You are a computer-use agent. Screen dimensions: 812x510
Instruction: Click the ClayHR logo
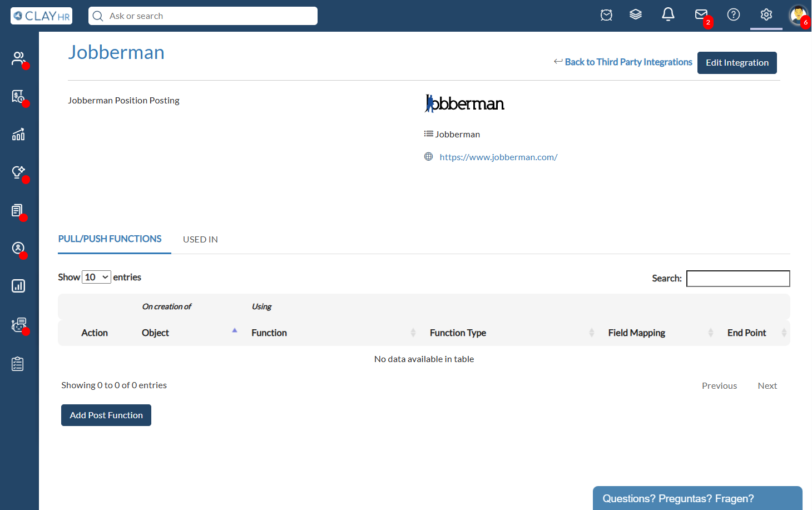point(41,16)
